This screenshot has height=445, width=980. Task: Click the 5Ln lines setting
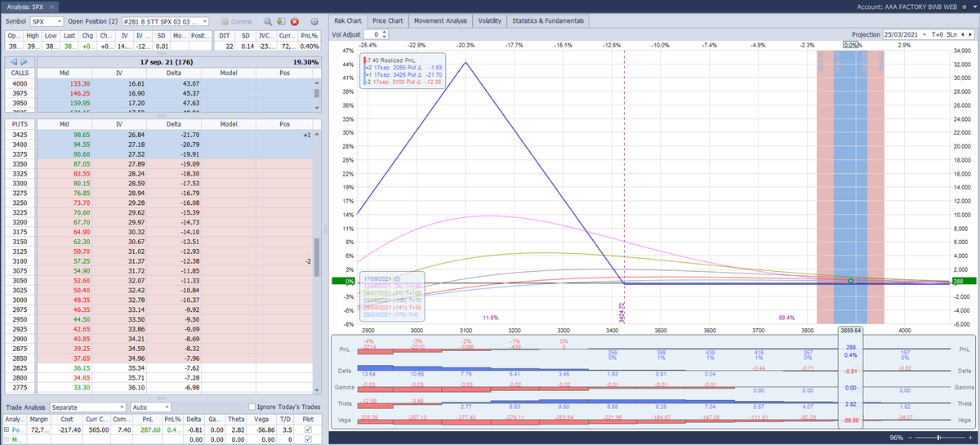[x=951, y=35]
